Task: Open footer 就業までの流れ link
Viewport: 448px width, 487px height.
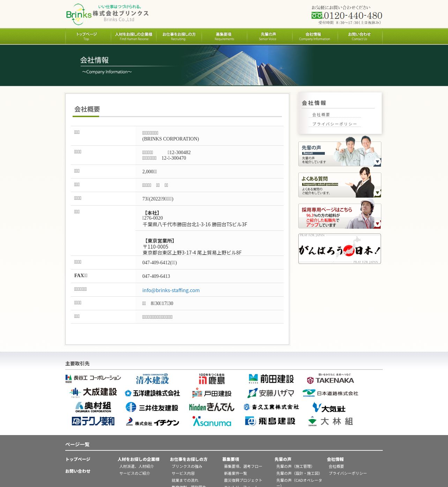Action: click(x=185, y=480)
